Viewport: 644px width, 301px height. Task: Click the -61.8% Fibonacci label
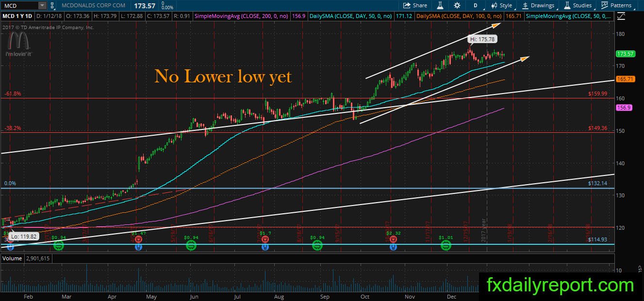(x=12, y=94)
